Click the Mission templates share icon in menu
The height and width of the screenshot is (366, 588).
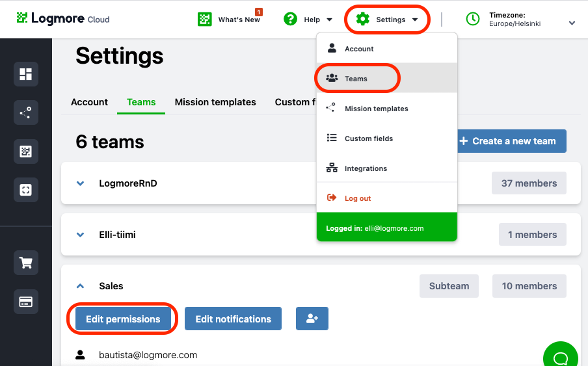point(330,107)
